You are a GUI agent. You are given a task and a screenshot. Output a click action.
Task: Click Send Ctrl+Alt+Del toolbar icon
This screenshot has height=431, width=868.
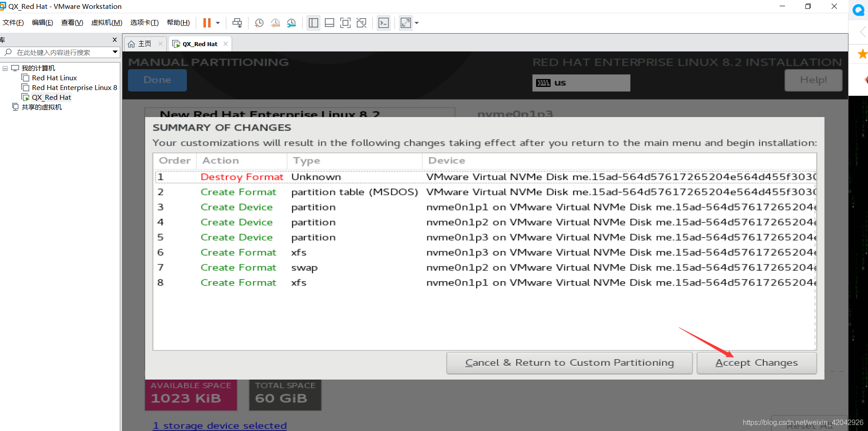coord(237,23)
